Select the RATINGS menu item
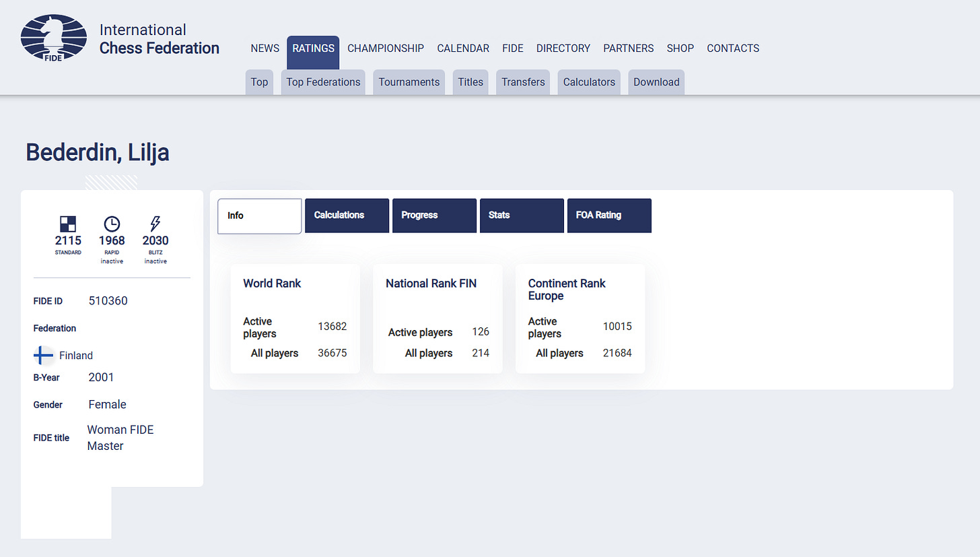 313,53
